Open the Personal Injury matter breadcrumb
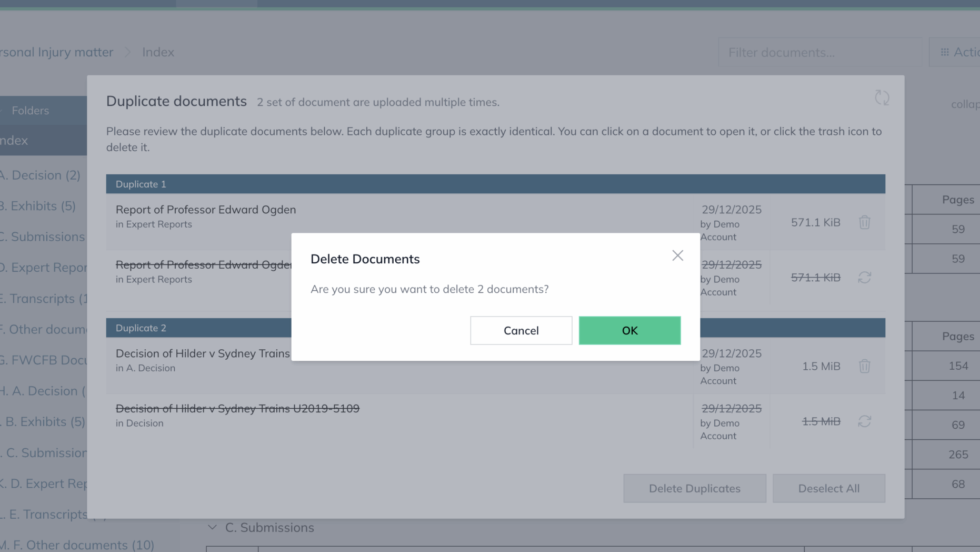The height and width of the screenshot is (552, 980). (56, 52)
